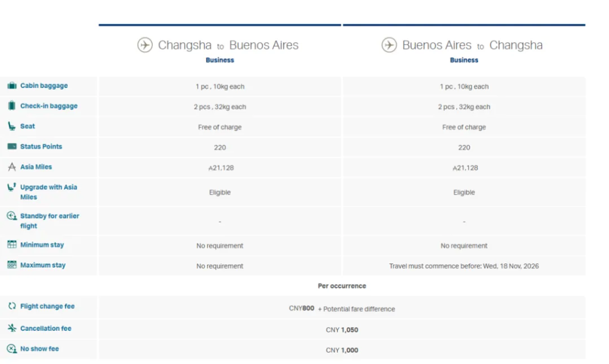
Task: Click the Maximum stay calendar icon
Action: tap(12, 265)
